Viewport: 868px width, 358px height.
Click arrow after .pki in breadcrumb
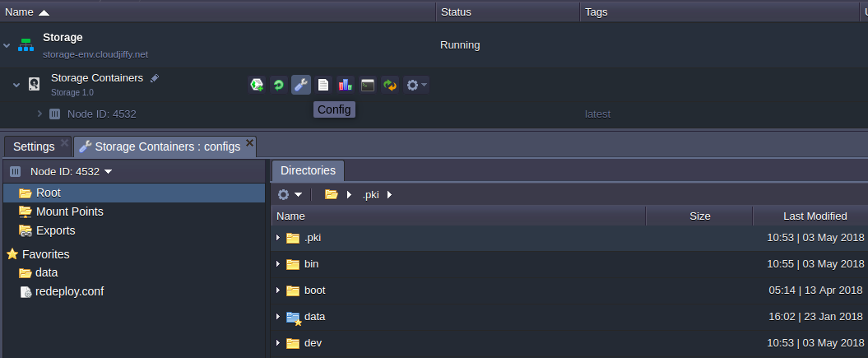click(389, 195)
